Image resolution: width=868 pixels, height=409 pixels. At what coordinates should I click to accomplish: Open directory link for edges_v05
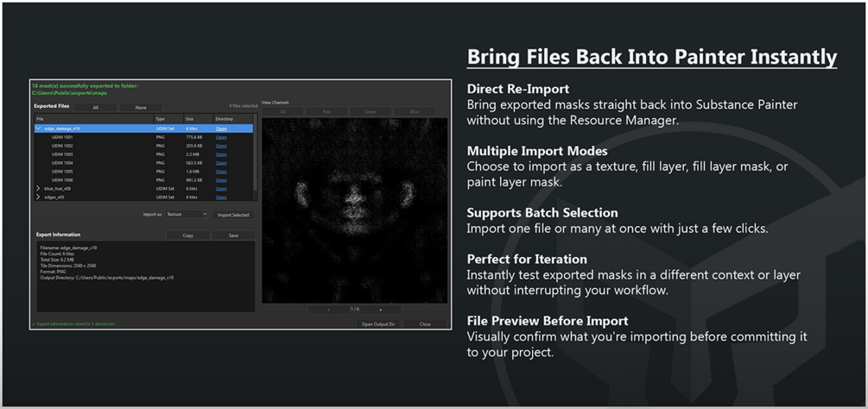221,197
